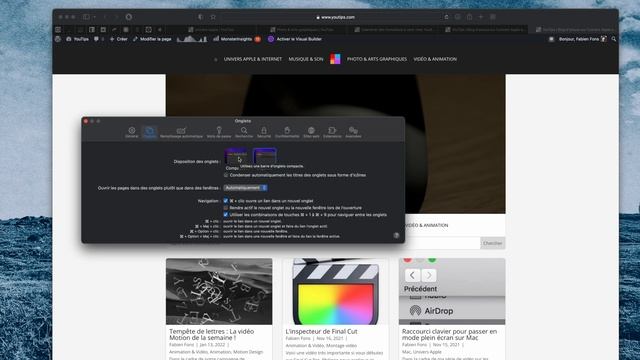Open the Sécurité preferences pane

[x=264, y=132]
